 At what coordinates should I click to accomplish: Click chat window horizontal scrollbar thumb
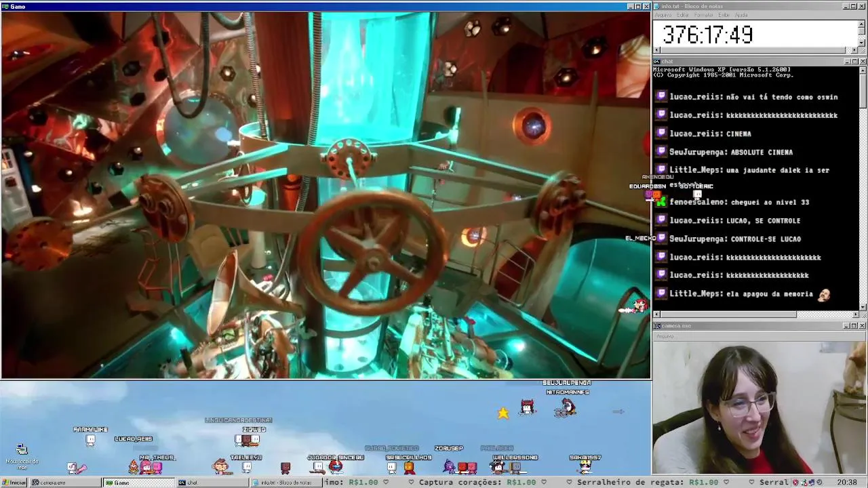click(728, 314)
